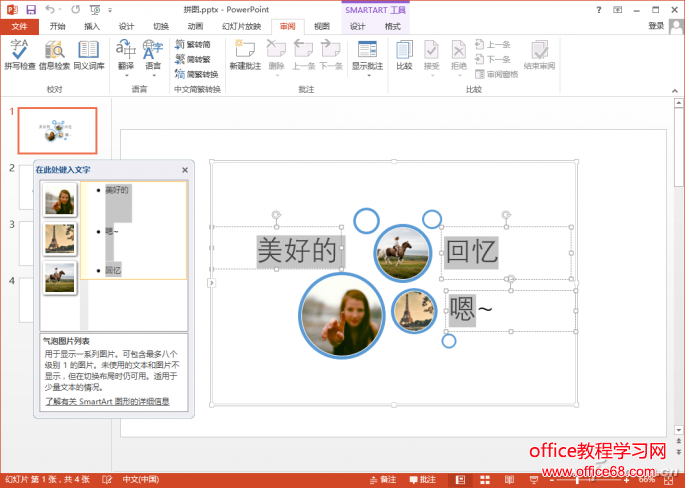
Task: Open the 文件 file menu tab
Action: click(19, 26)
